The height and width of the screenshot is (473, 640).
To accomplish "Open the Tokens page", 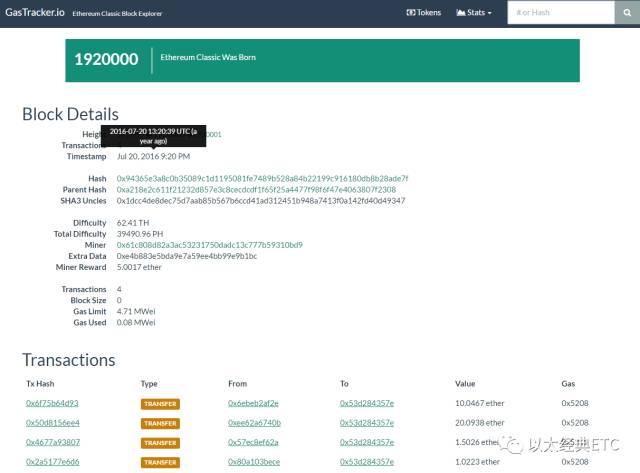I will (x=424, y=13).
